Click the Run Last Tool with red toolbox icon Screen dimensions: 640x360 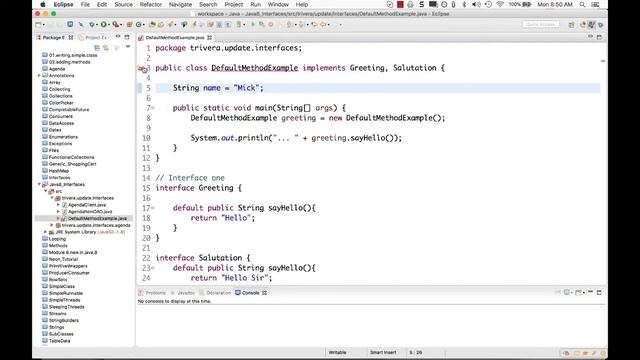116,24
